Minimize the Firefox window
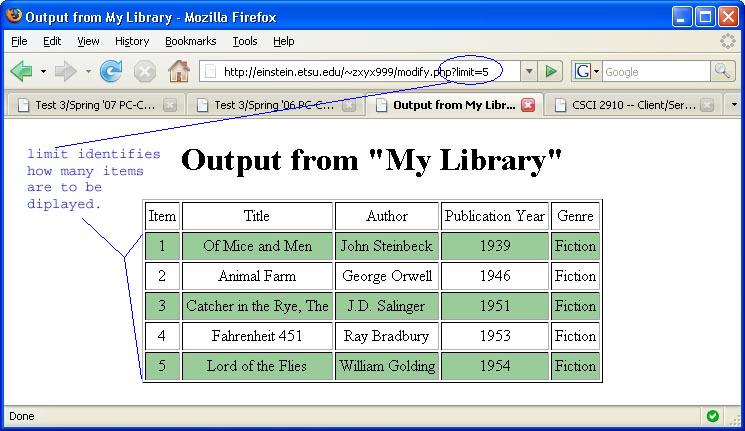Image resolution: width=745 pixels, height=431 pixels. point(682,17)
